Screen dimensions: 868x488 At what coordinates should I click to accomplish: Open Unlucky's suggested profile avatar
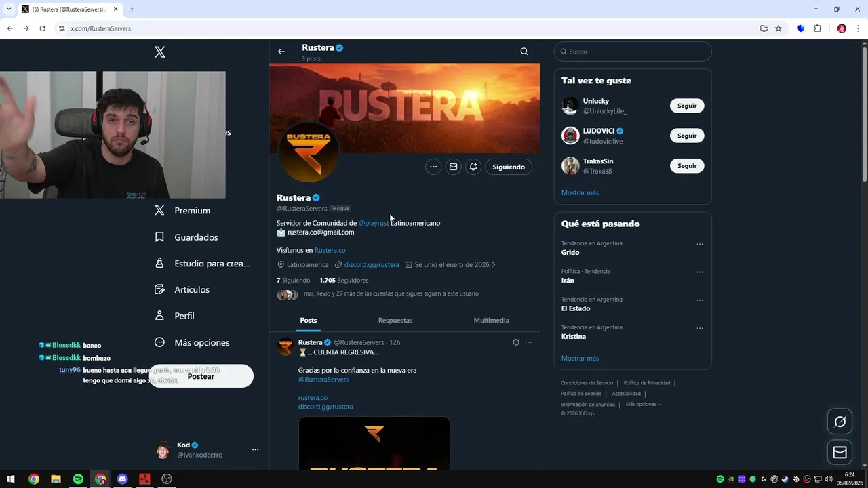(570, 106)
